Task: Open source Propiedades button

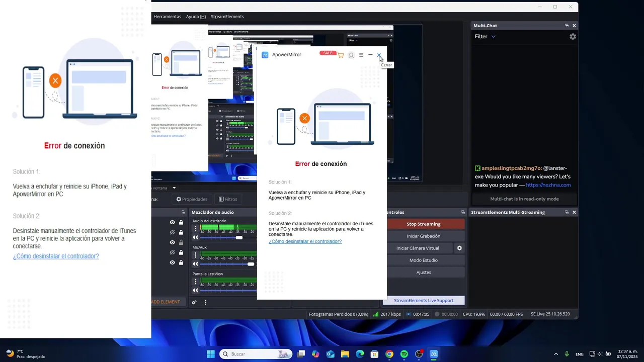Action: pyautogui.click(x=191, y=199)
